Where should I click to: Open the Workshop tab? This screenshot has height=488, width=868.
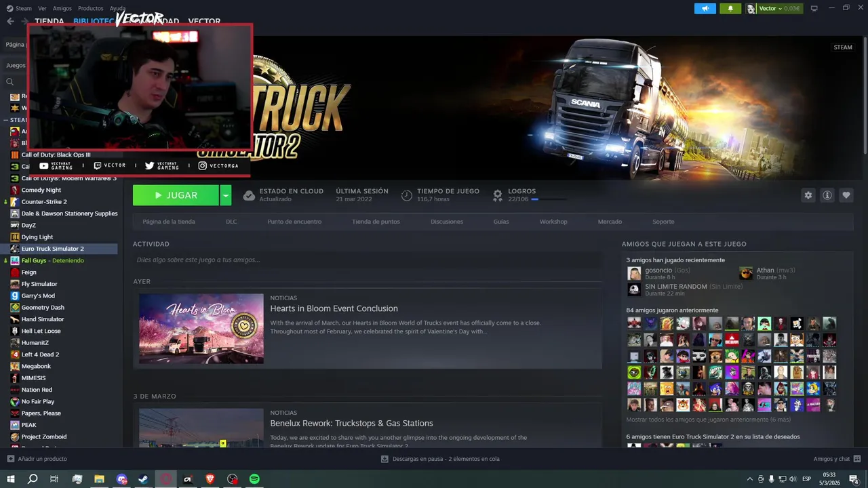coord(553,222)
